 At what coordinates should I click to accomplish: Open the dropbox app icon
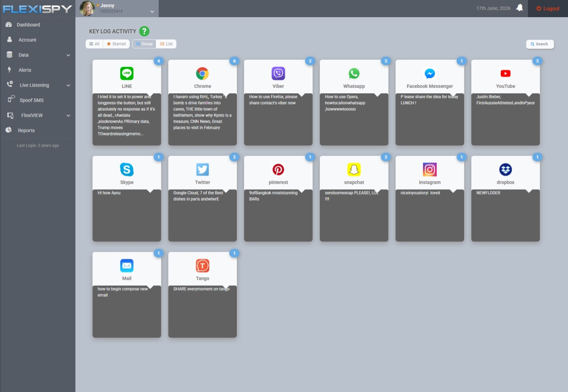coord(505,170)
